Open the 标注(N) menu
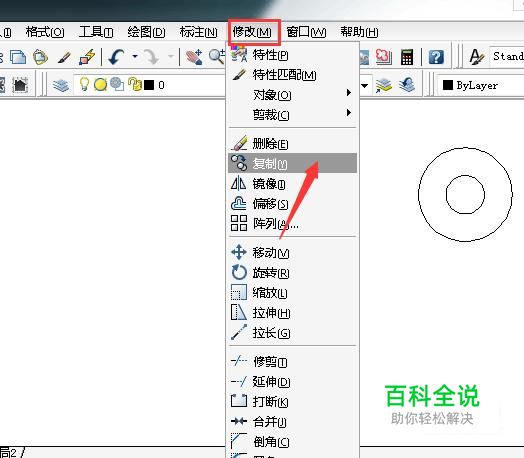524x458 pixels. pyautogui.click(x=199, y=32)
